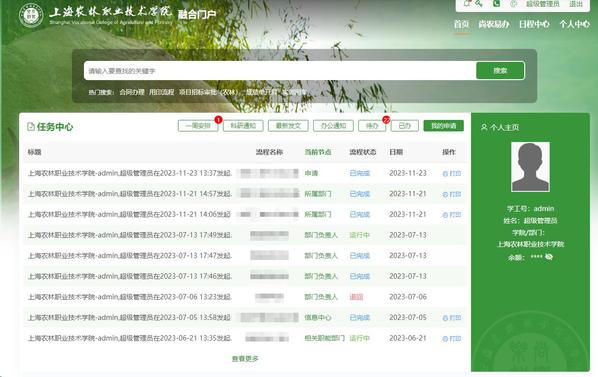Click the green phone icon in top bar

click(x=496, y=4)
